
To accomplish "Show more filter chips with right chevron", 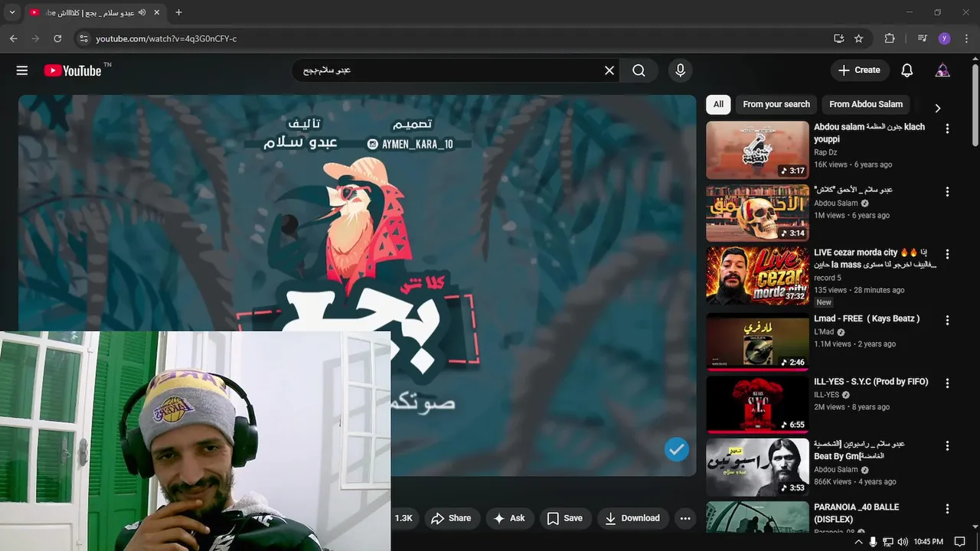I will (937, 108).
